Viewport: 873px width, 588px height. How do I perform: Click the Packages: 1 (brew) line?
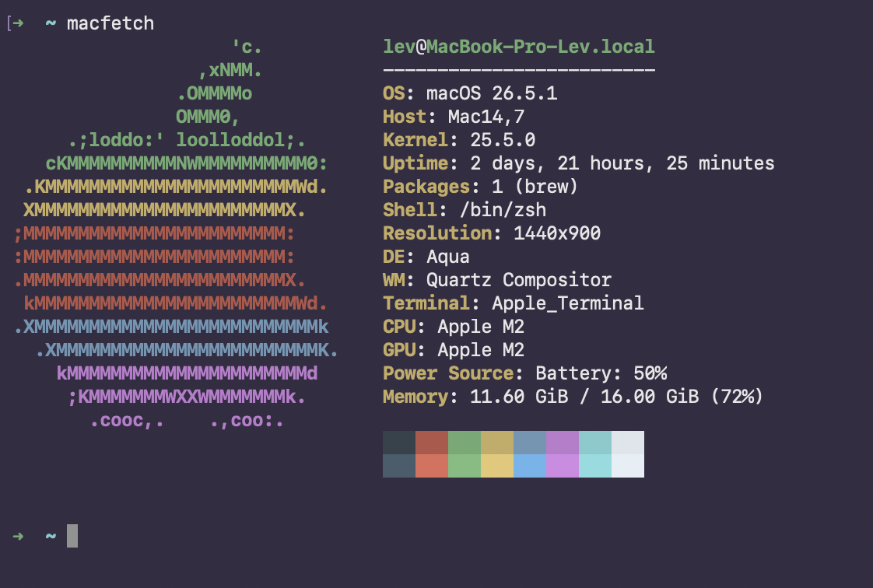[x=481, y=187]
